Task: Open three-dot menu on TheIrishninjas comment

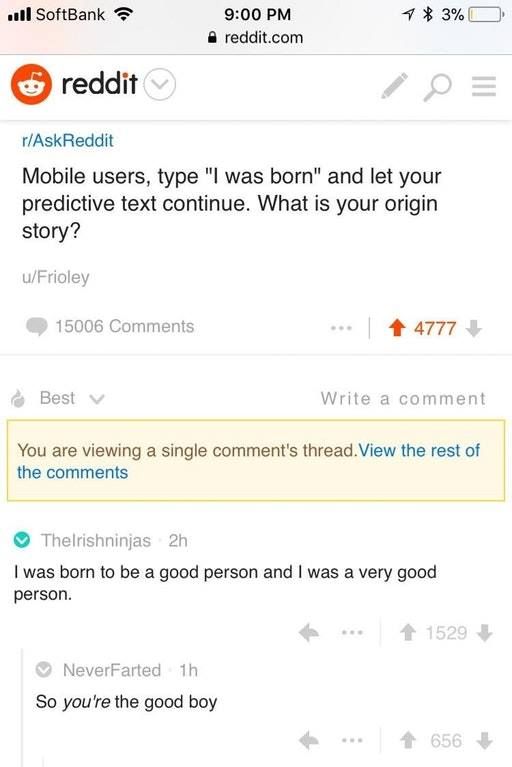Action: (x=352, y=632)
